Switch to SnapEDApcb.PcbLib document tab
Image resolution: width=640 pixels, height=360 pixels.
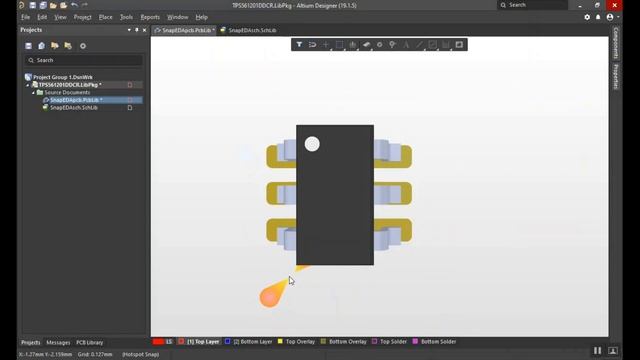pos(184,30)
